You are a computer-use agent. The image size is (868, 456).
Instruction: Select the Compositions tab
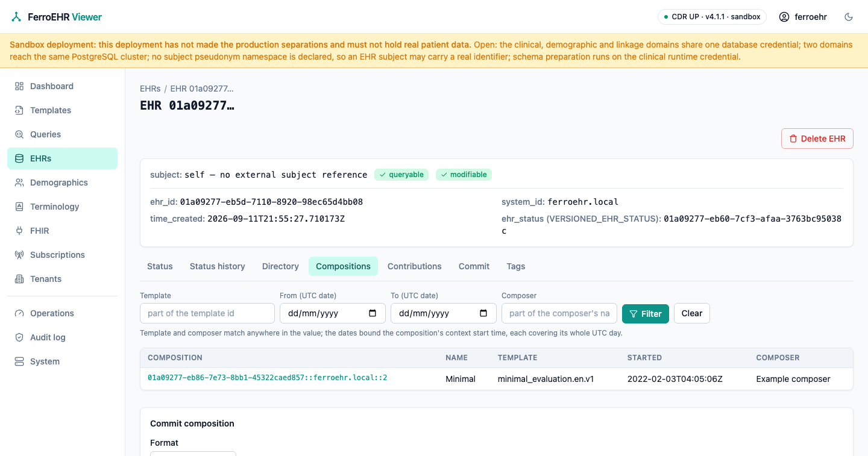point(343,266)
